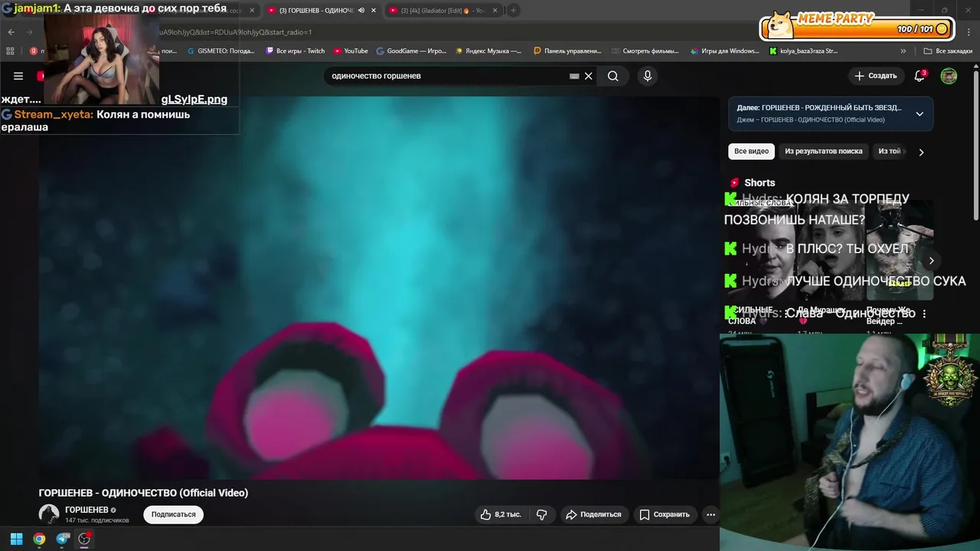Open the YouTube account avatar menu
This screenshot has width=980, height=551.
[949, 76]
